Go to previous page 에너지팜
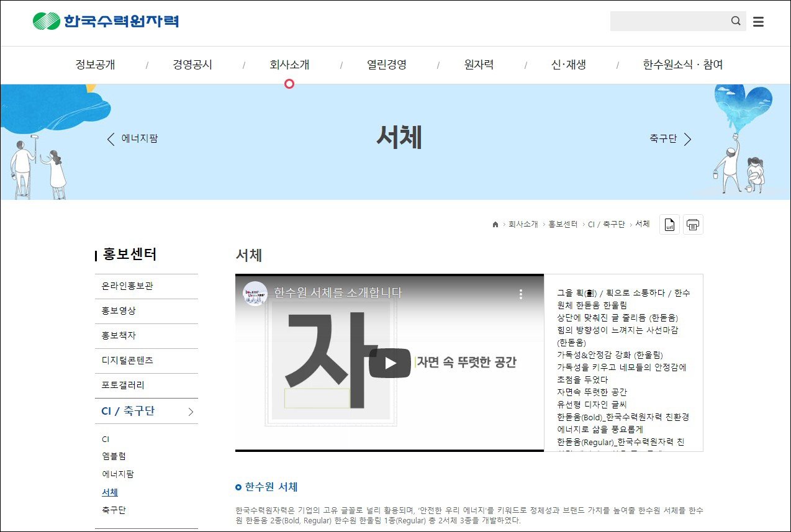This screenshot has width=791, height=532. point(132,139)
